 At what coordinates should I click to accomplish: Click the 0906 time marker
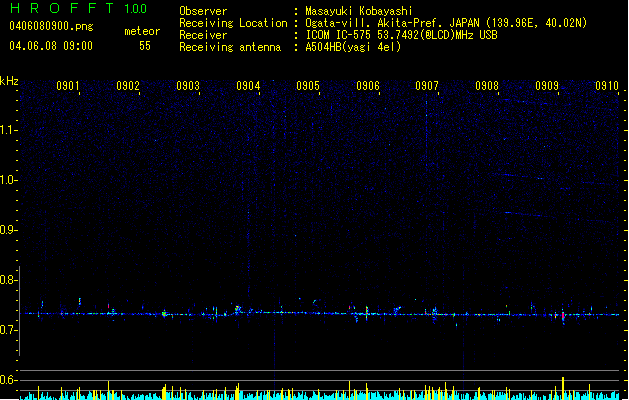pos(368,86)
